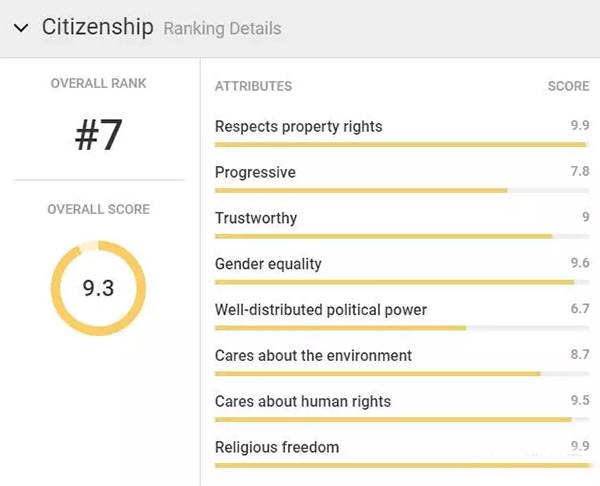Click the Progressive score bar
This screenshot has height=486, width=600.
[x=361, y=190]
